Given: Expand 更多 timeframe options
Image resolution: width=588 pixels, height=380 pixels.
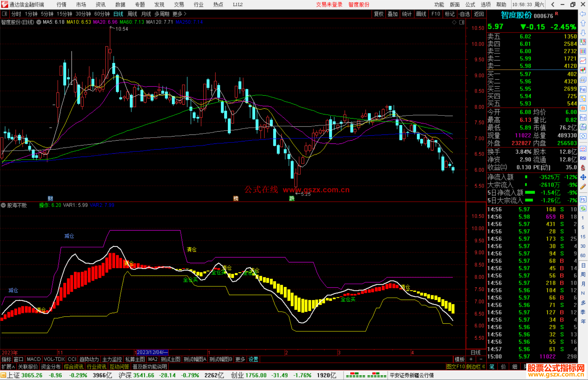Looking at the screenshot, I should [179, 14].
